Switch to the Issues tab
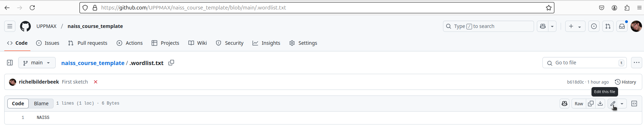The width and height of the screenshot is (644, 135). tap(48, 43)
